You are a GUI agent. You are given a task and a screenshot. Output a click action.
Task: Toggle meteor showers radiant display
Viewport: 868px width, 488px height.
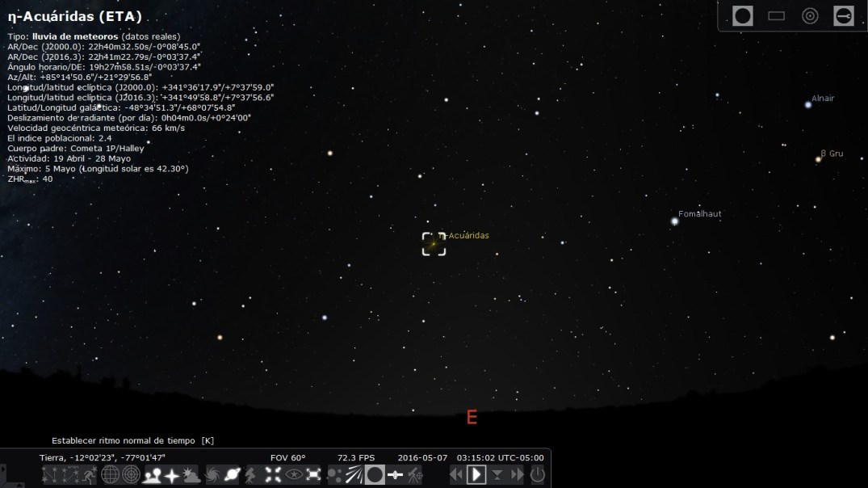(x=354, y=475)
